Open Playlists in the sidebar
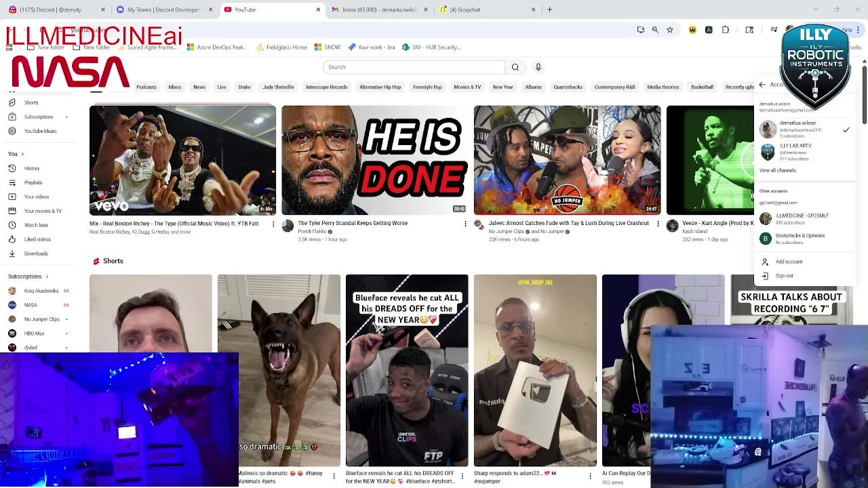Screen dimensions: 868x488 tap(33, 182)
